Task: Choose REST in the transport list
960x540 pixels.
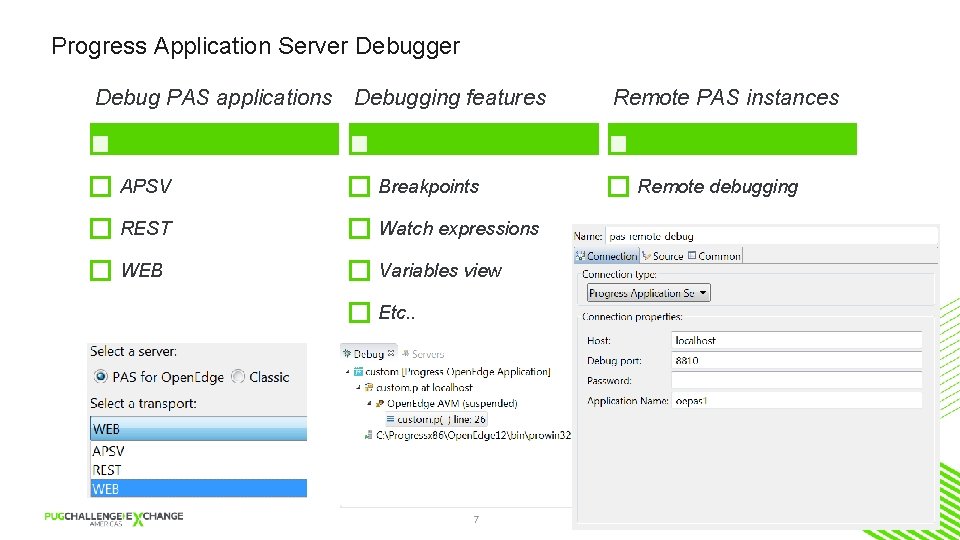Action: tap(198, 470)
